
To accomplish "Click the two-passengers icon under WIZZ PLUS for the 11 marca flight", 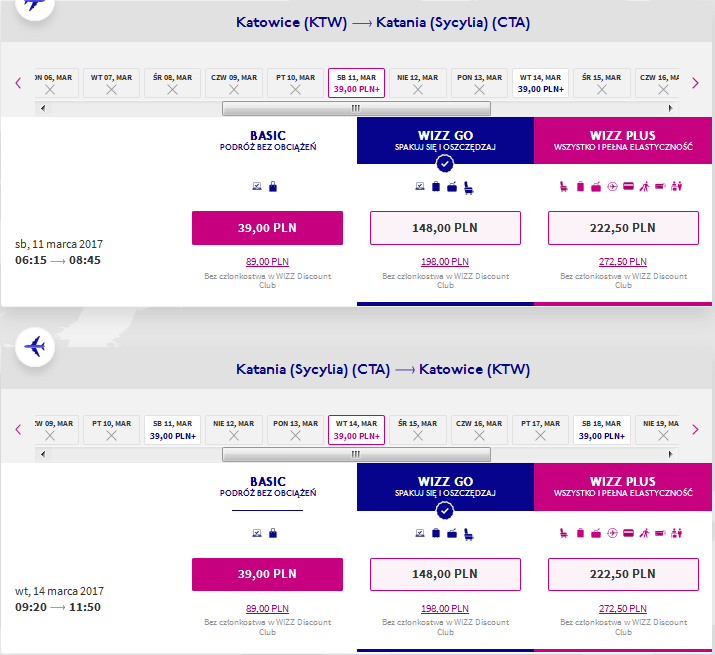I will click(x=677, y=187).
